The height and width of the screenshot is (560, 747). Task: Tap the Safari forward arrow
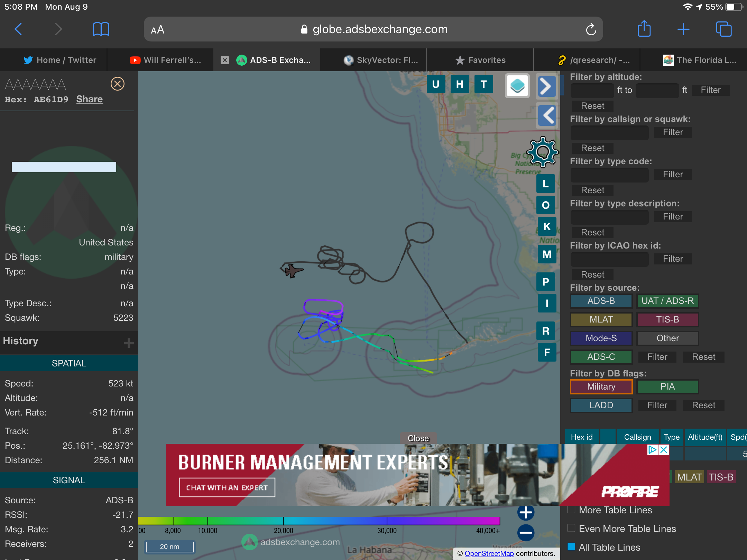point(58,29)
